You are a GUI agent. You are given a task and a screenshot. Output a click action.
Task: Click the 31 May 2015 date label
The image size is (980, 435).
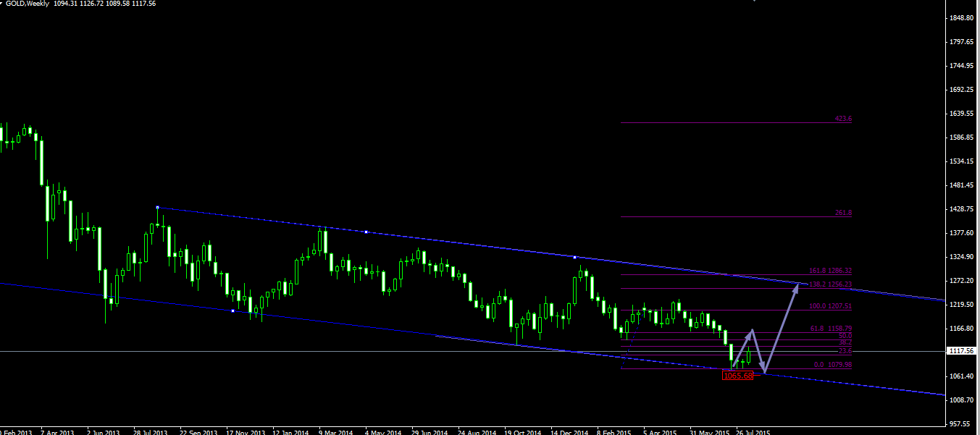click(708, 432)
